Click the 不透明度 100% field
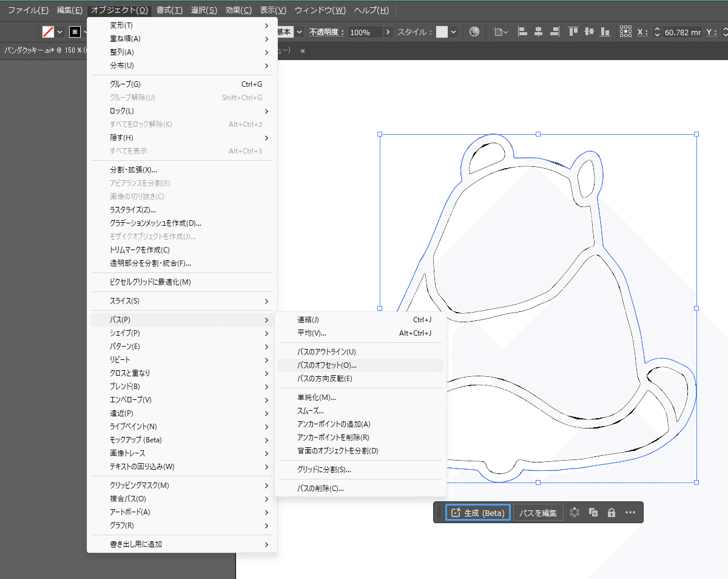The width and height of the screenshot is (728, 579). [x=365, y=32]
